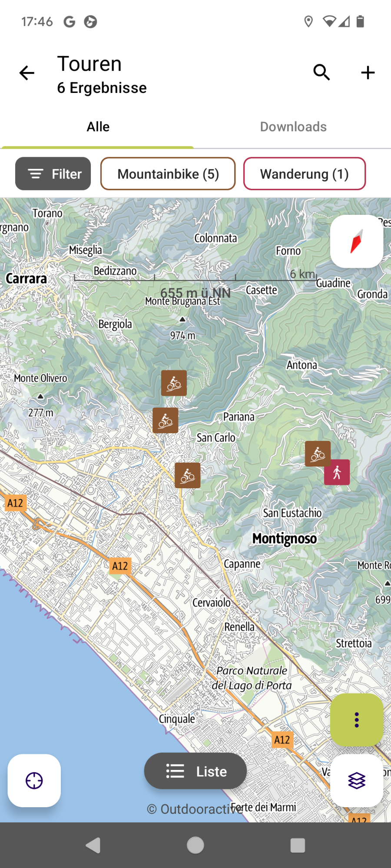391x868 pixels.
Task: Tap the Android home navigation button
Action: click(x=195, y=845)
